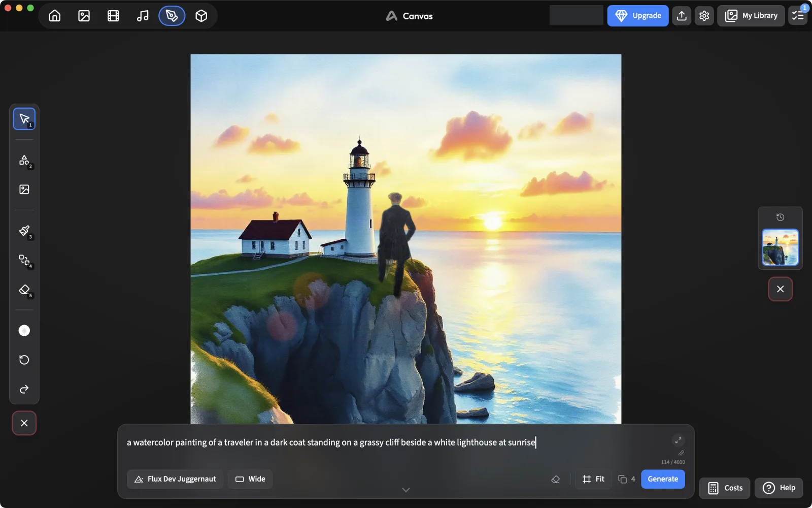Open the Audio tab with music note
This screenshot has width=812, height=508.
pyautogui.click(x=143, y=16)
